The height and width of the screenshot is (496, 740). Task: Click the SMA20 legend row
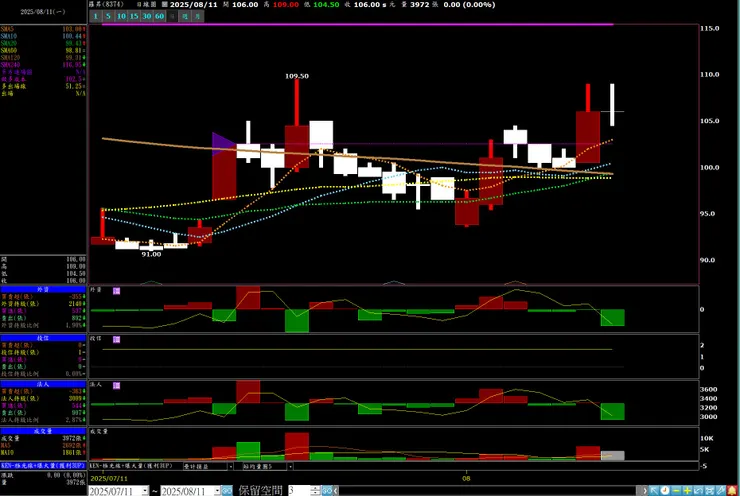(x=43, y=43)
